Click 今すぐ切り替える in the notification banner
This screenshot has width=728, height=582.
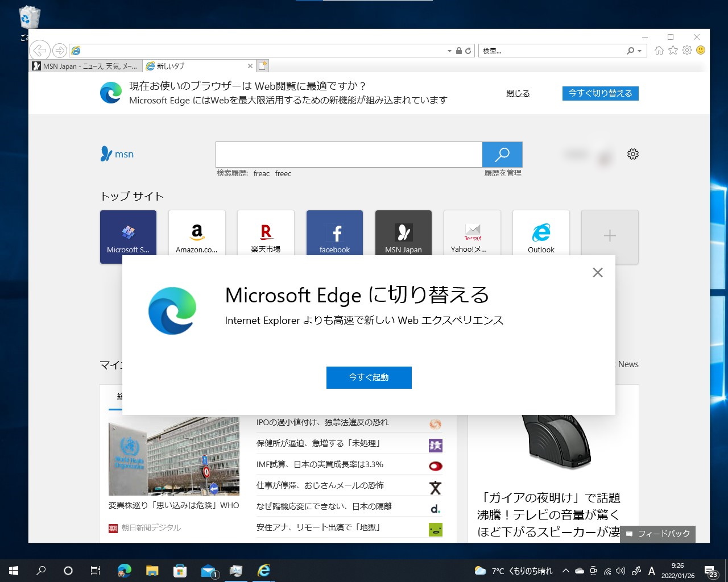tap(600, 93)
